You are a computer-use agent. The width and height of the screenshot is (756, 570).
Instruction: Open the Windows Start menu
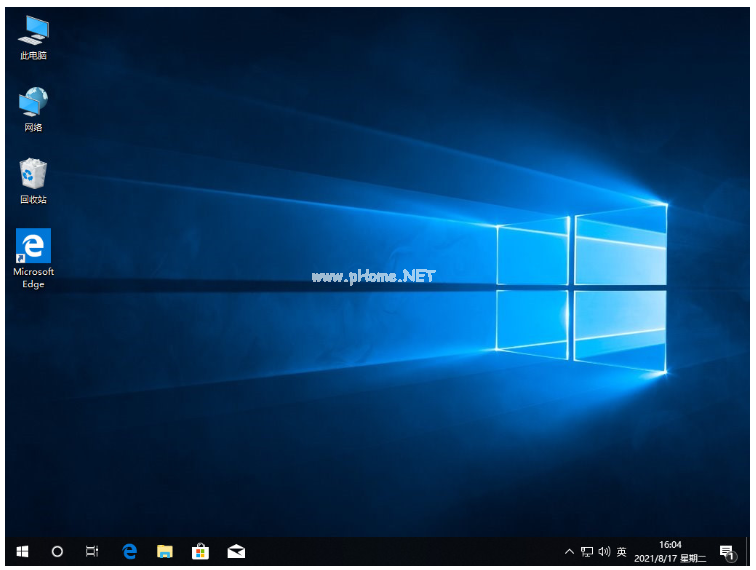pyautogui.click(x=23, y=551)
